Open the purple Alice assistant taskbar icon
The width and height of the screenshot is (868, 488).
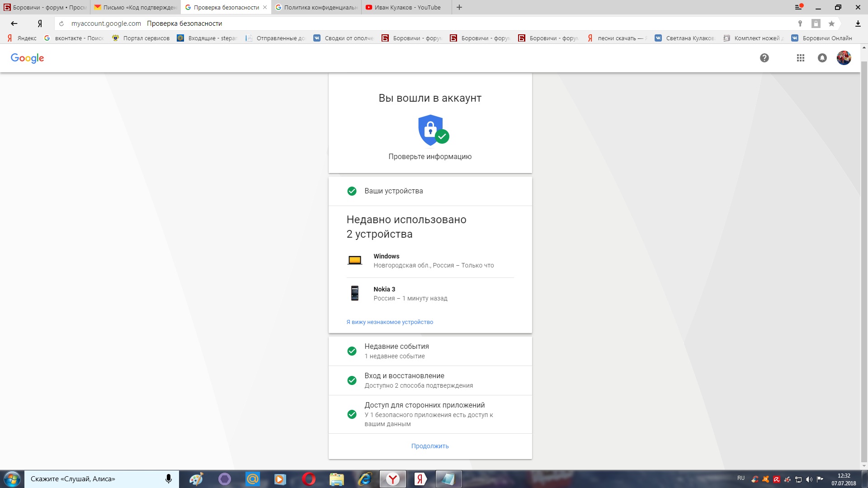(x=225, y=479)
